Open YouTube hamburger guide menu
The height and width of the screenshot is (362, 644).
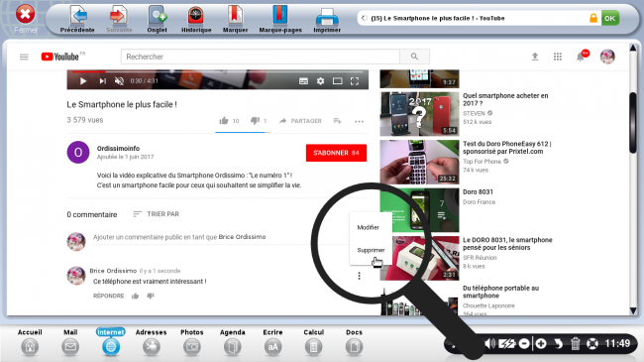coord(24,57)
